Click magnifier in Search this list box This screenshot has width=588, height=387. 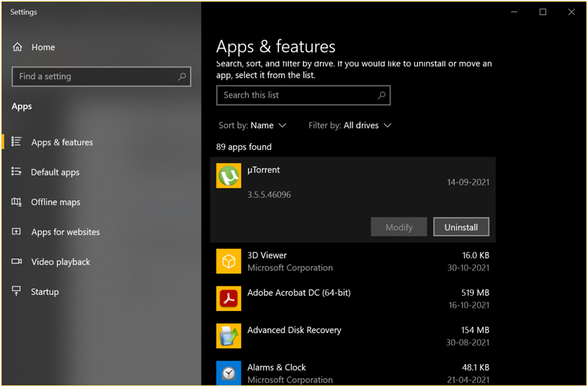click(x=381, y=95)
